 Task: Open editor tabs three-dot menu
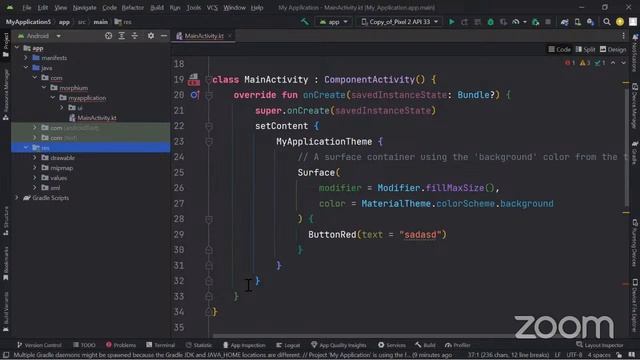pos(623,36)
